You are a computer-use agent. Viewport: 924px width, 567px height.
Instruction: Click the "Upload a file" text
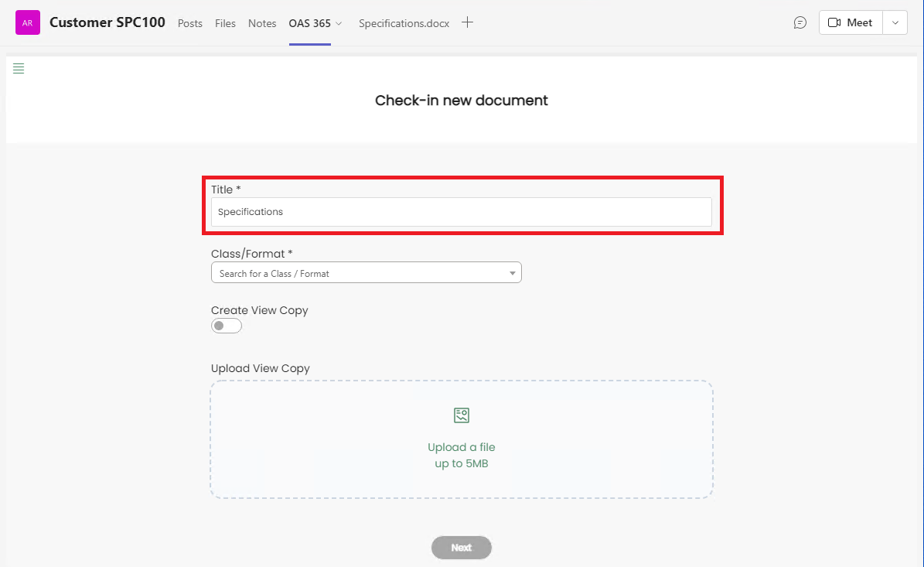pos(462,447)
